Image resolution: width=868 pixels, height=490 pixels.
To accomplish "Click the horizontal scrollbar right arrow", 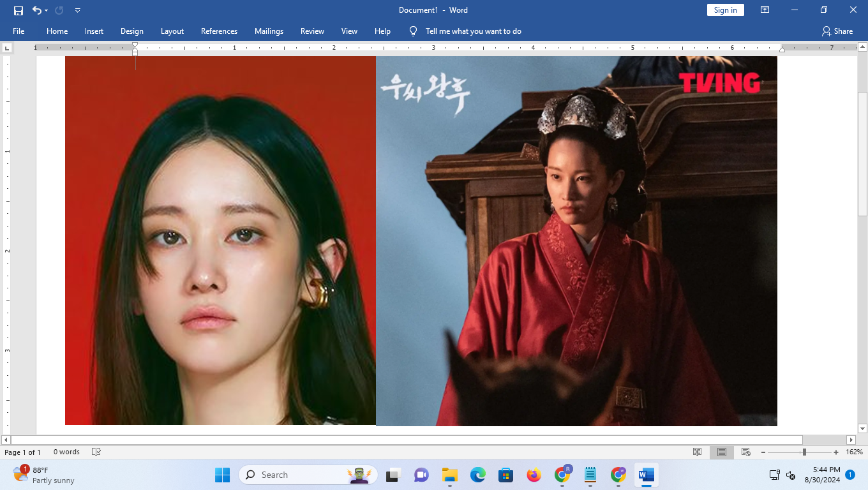I will (x=851, y=440).
